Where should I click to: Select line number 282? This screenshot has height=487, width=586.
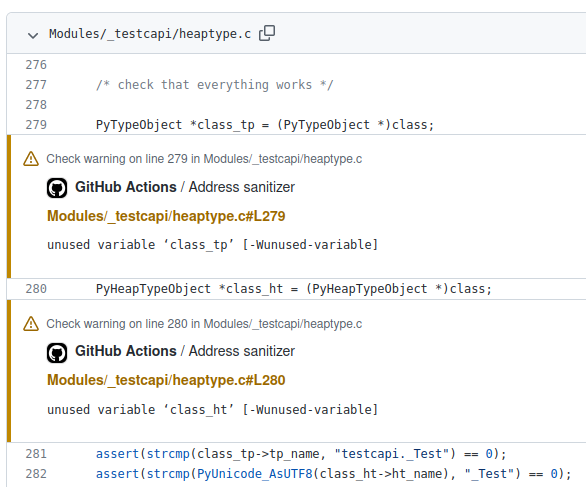pyautogui.click(x=36, y=474)
